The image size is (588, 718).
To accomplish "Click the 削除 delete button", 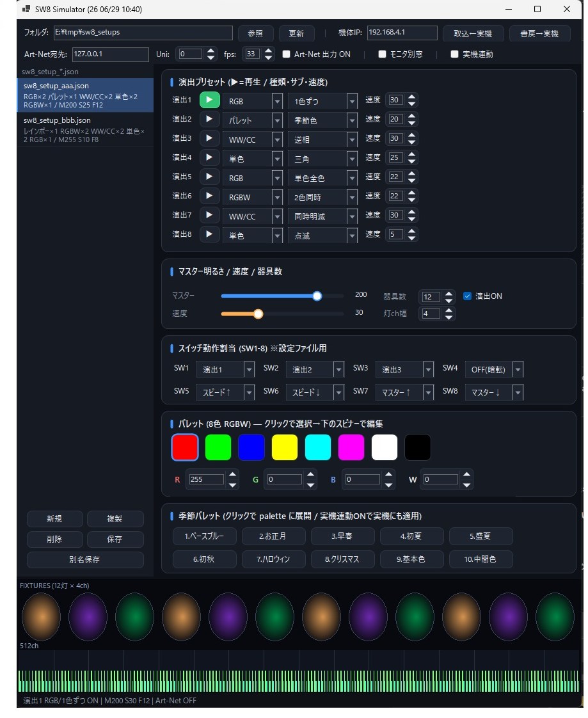I will [x=54, y=539].
